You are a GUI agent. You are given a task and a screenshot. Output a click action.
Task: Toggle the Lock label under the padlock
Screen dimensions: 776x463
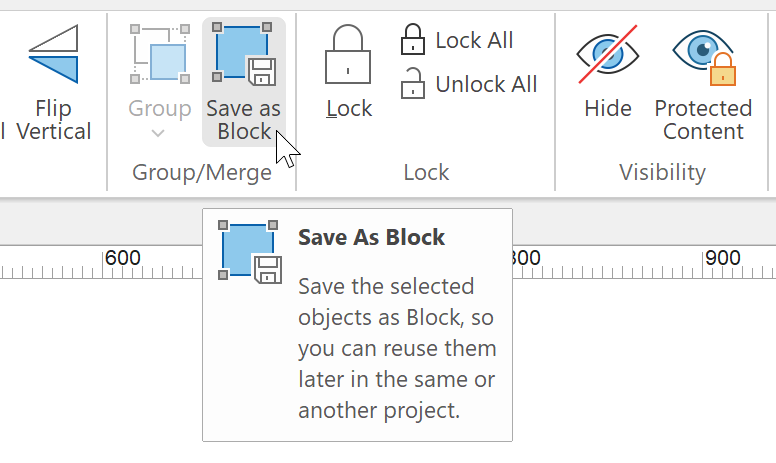point(349,108)
